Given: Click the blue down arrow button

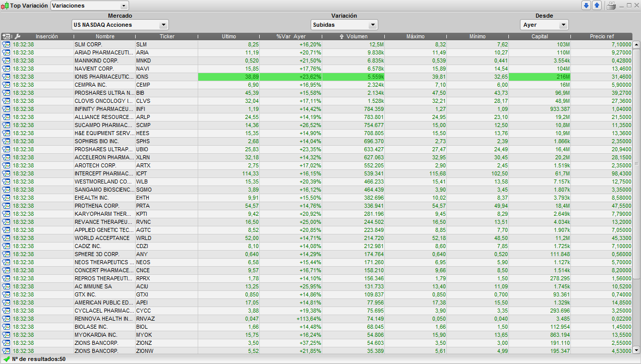Looking at the screenshot, I should 586,6.
